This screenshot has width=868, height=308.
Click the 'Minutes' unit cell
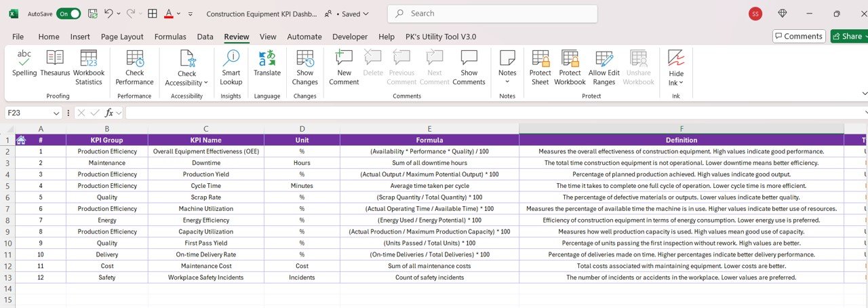(302, 186)
